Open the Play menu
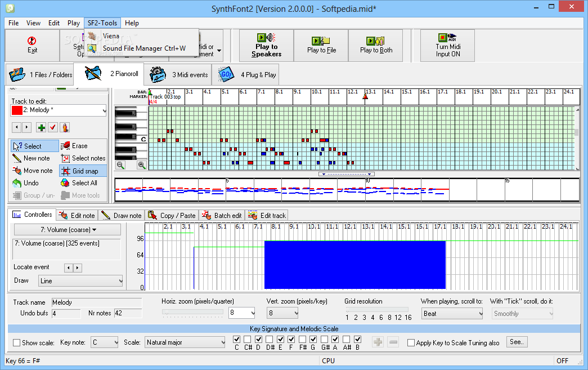The width and height of the screenshot is (588, 370). [x=74, y=23]
